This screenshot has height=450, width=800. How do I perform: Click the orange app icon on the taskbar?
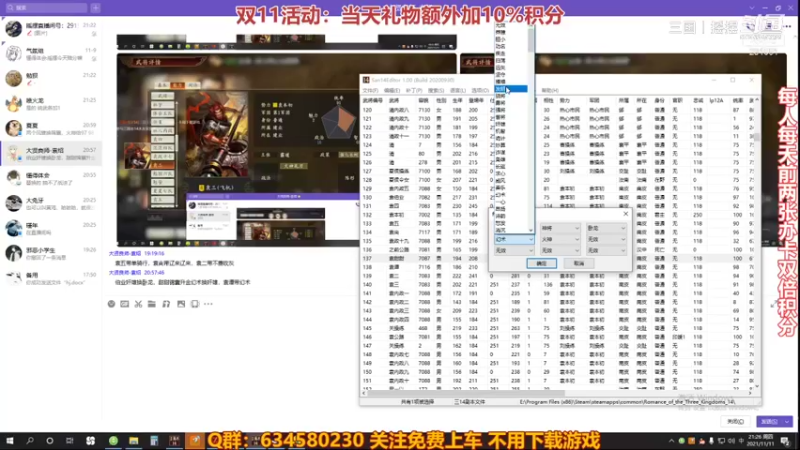tap(195, 440)
